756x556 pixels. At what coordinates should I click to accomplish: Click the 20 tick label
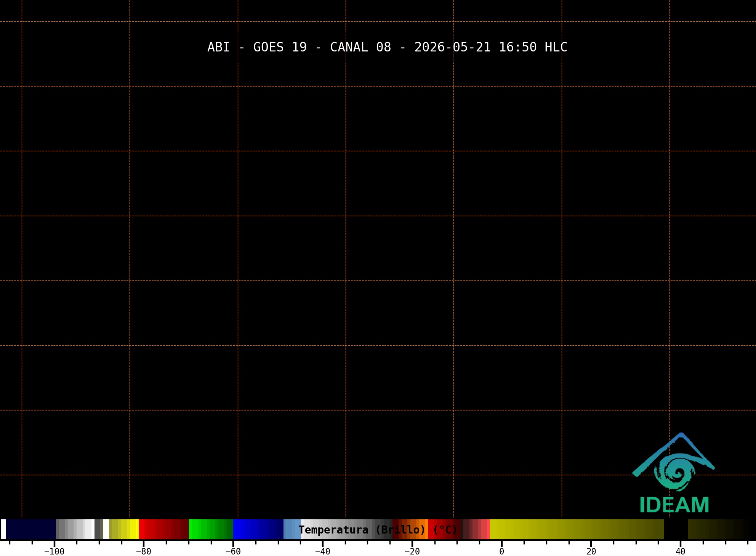[591, 551]
